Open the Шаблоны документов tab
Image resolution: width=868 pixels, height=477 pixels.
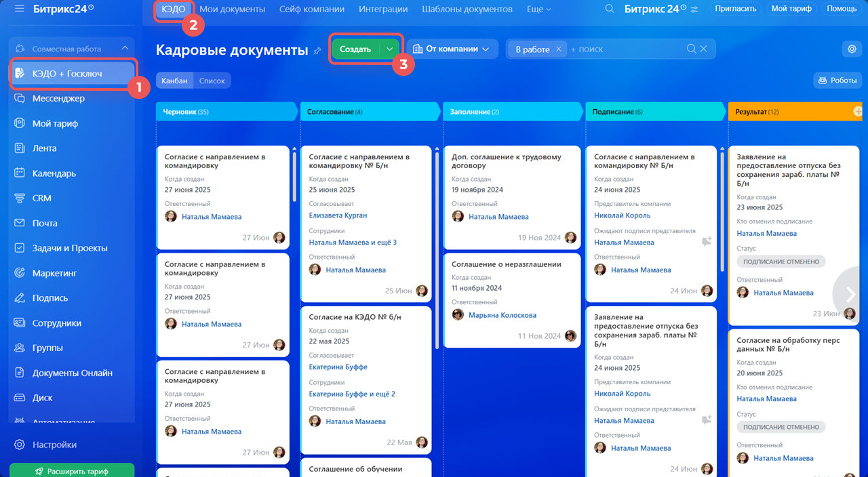(x=467, y=9)
